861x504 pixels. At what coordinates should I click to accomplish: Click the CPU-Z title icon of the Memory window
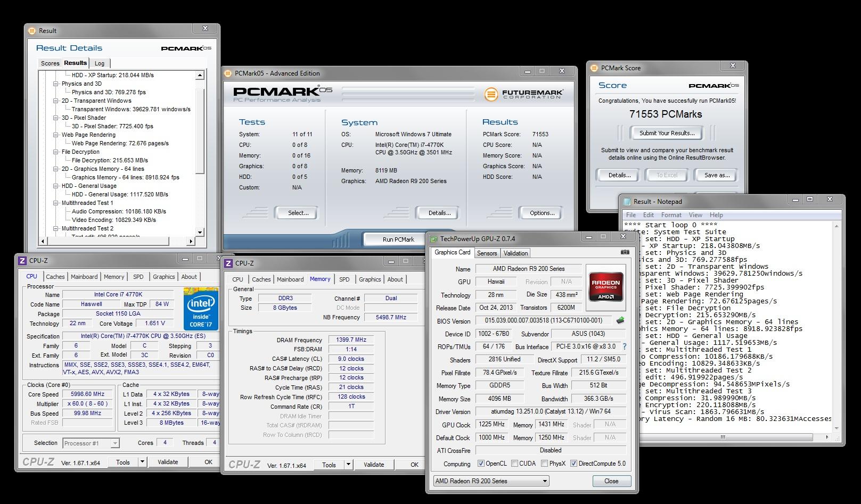click(x=228, y=263)
